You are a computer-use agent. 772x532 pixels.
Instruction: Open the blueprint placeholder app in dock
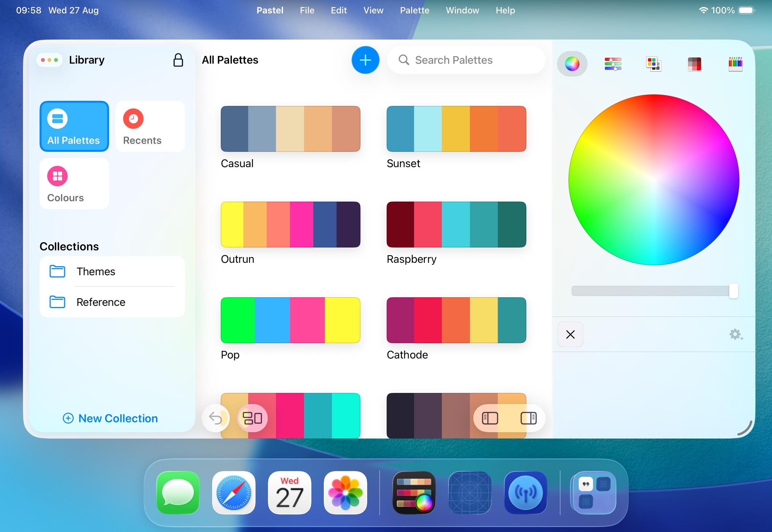[470, 493]
